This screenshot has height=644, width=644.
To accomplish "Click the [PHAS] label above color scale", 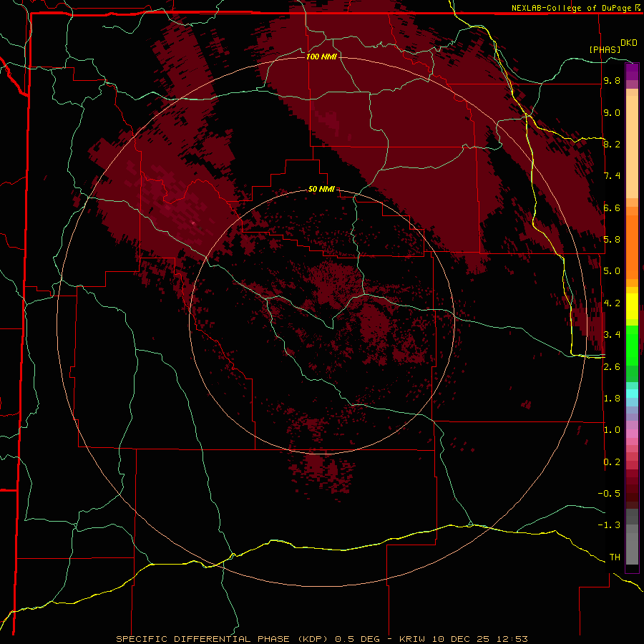I will [x=605, y=49].
